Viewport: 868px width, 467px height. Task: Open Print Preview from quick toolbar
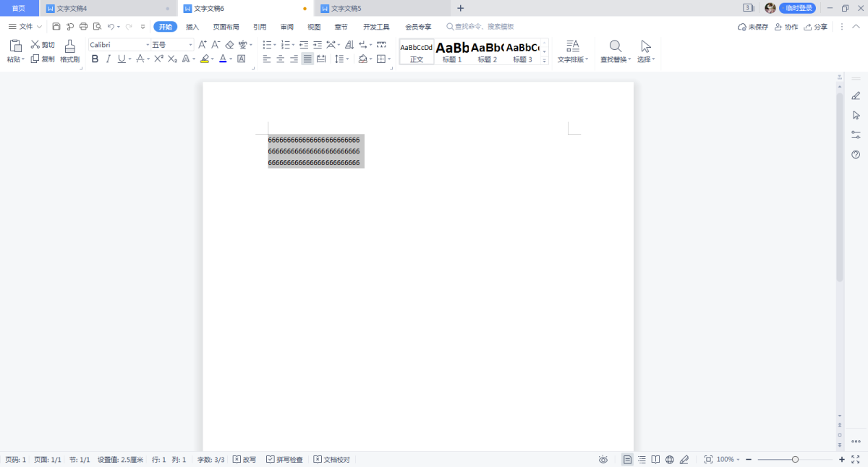[x=96, y=27]
